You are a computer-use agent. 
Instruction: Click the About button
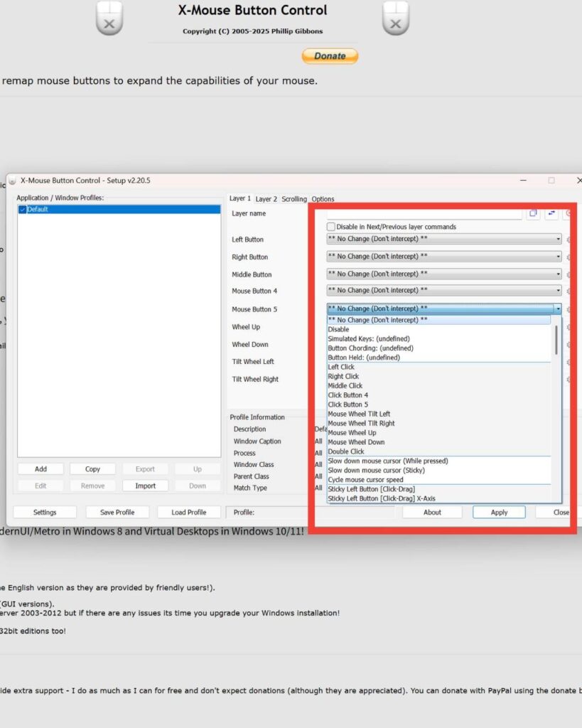coord(432,512)
